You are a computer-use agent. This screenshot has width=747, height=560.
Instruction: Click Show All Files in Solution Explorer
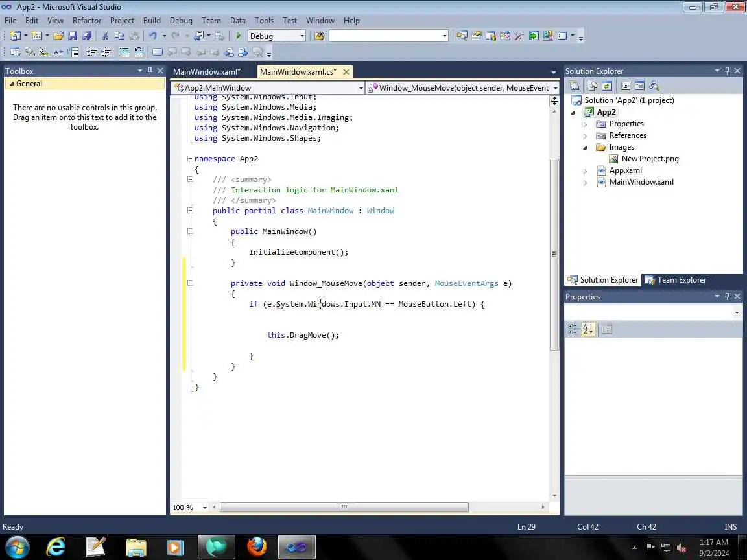[592, 86]
